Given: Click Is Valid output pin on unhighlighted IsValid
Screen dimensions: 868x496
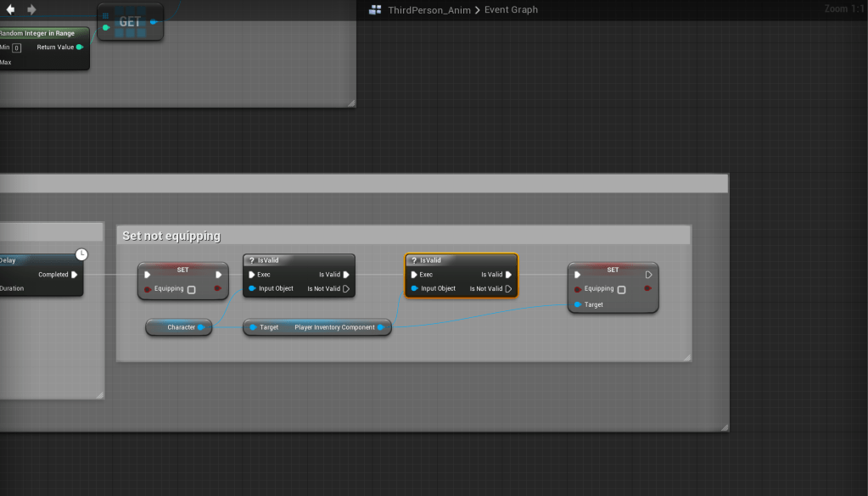Looking at the screenshot, I should coord(346,274).
